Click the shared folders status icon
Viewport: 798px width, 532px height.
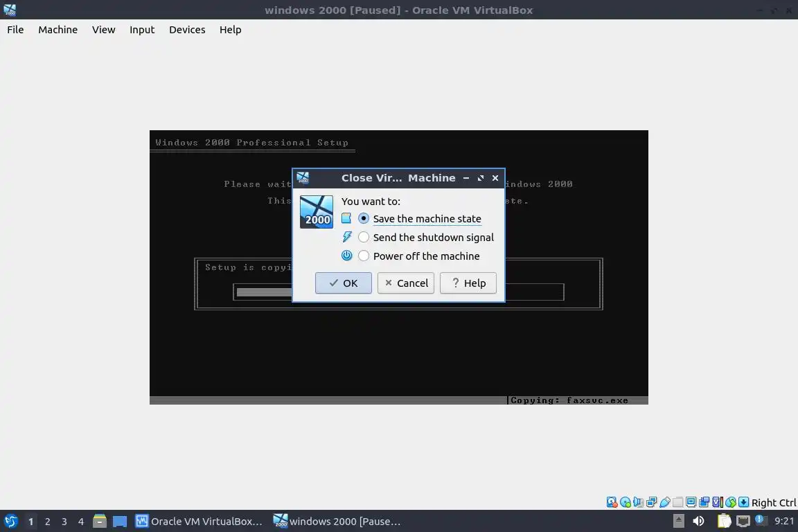[678, 502]
